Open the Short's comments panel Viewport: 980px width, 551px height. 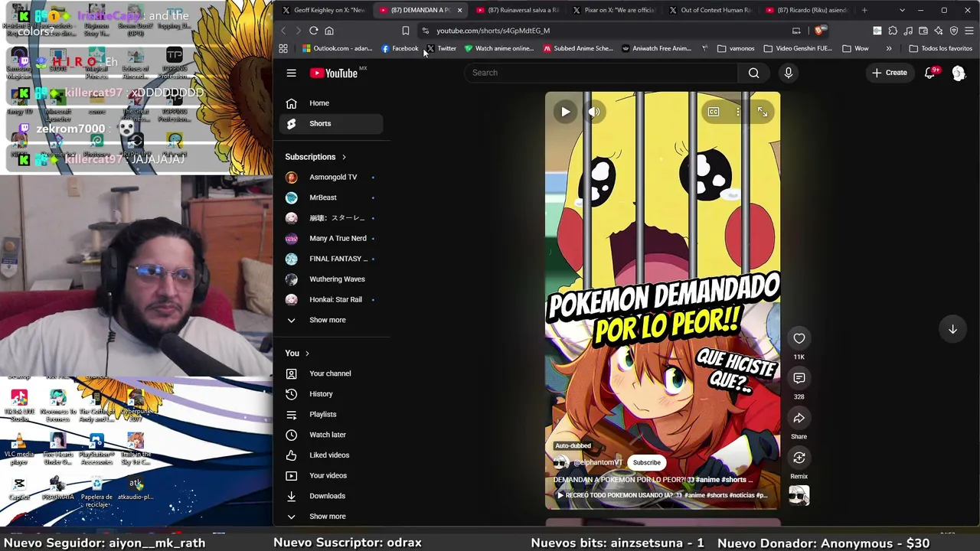click(x=799, y=378)
